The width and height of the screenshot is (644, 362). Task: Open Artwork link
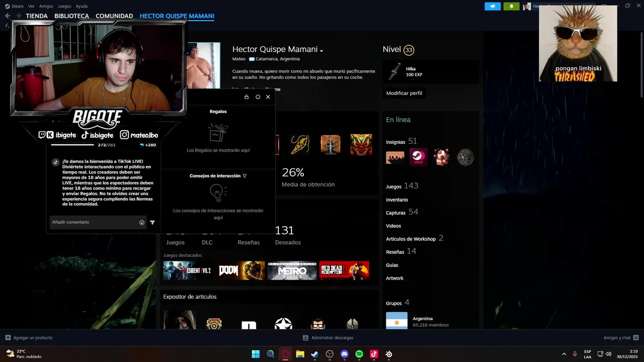pyautogui.click(x=394, y=278)
